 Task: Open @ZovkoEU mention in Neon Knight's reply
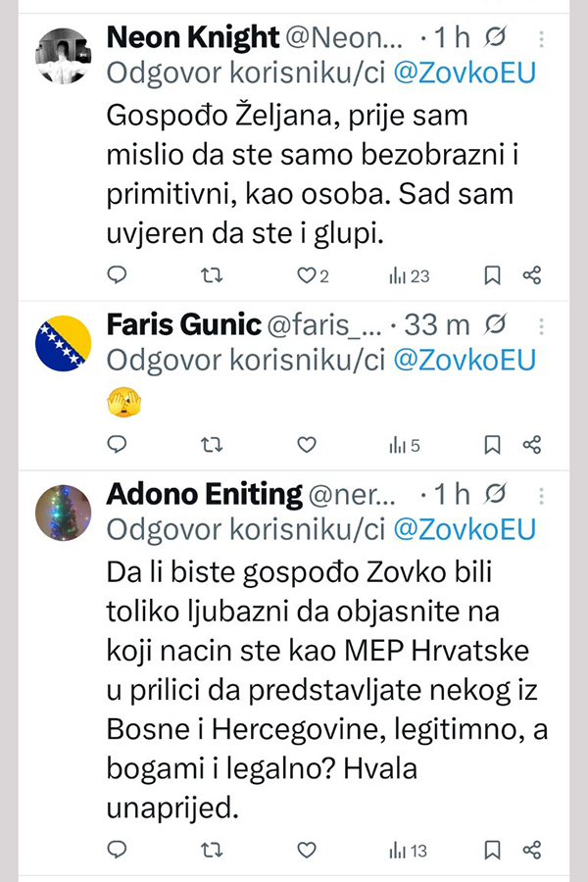[x=464, y=74]
